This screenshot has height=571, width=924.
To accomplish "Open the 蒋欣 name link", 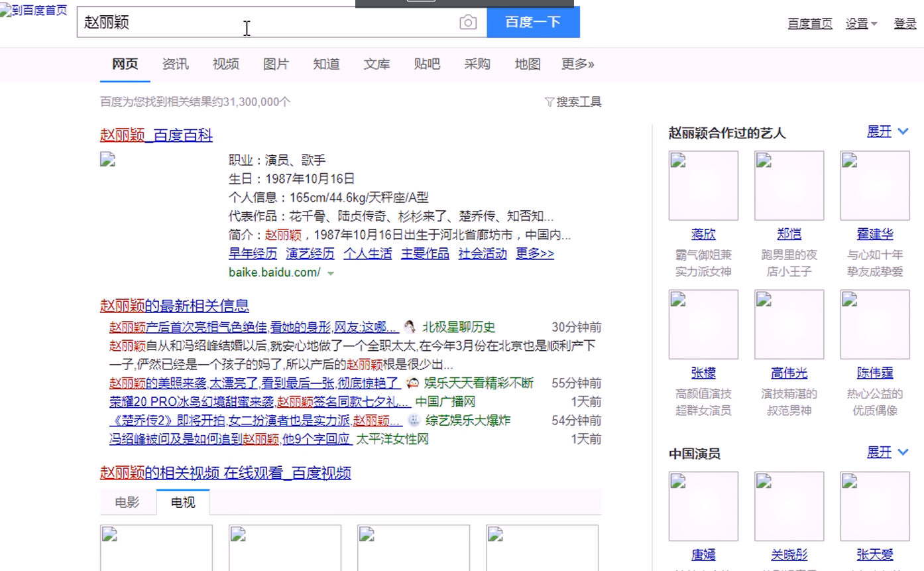I will point(703,234).
